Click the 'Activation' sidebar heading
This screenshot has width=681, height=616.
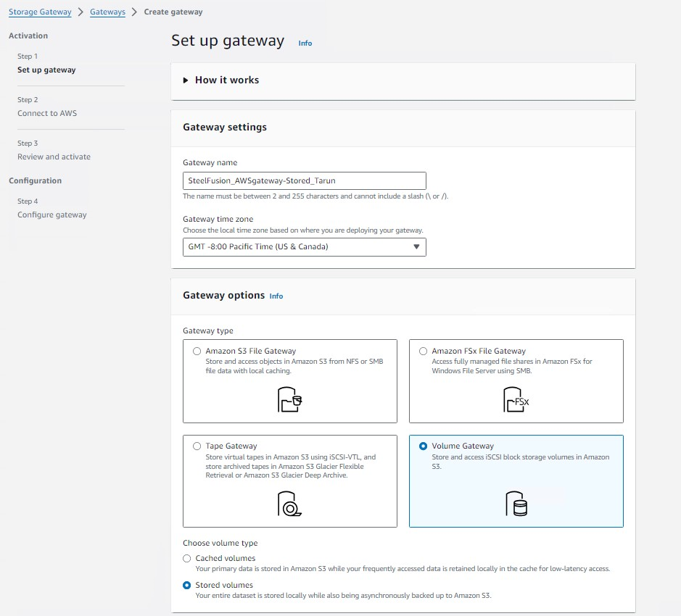28,36
